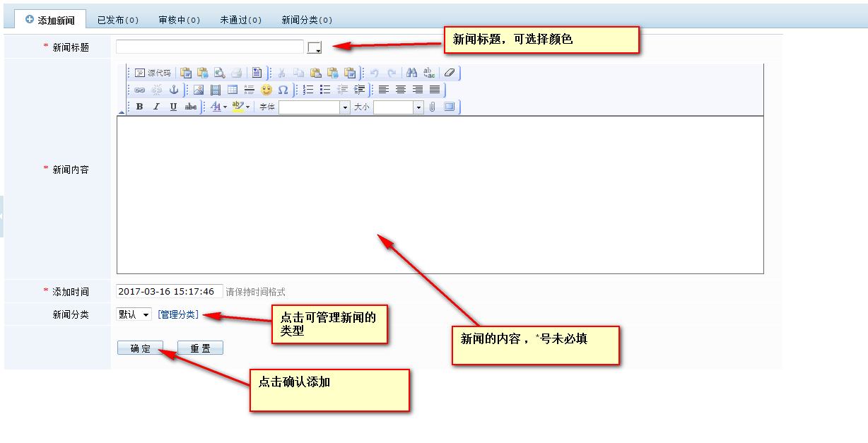
Task: Insert special character with Omega icon
Action: point(283,90)
